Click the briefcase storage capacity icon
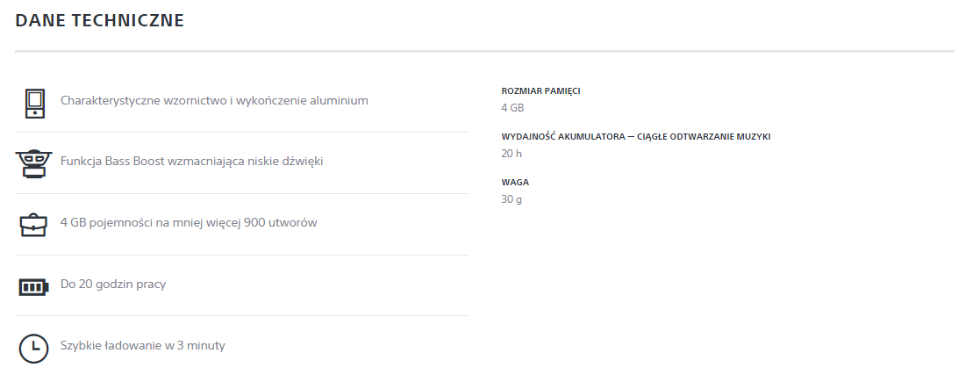The width and height of the screenshot is (980, 382). 33,225
